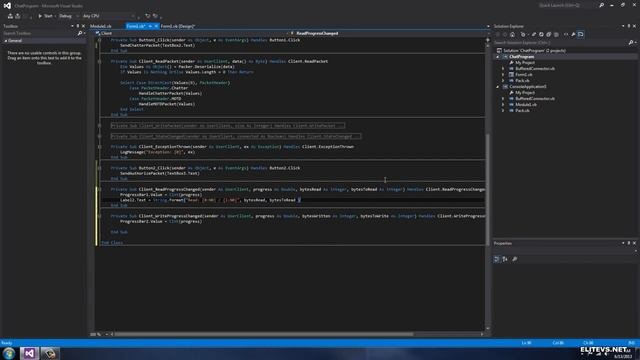640x360 pixels.
Task: Click the Start debugging button
Action: 45,16
